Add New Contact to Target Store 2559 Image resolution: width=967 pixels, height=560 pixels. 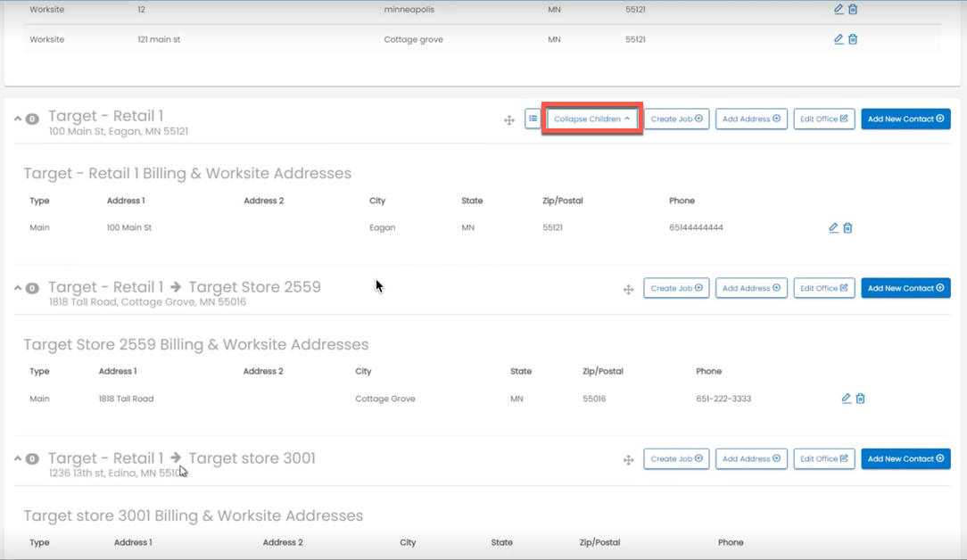[905, 288]
